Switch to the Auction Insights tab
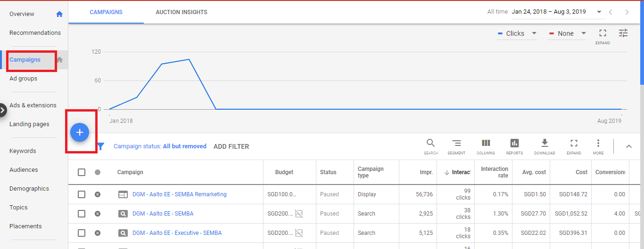This screenshot has width=644, height=249. (x=182, y=12)
